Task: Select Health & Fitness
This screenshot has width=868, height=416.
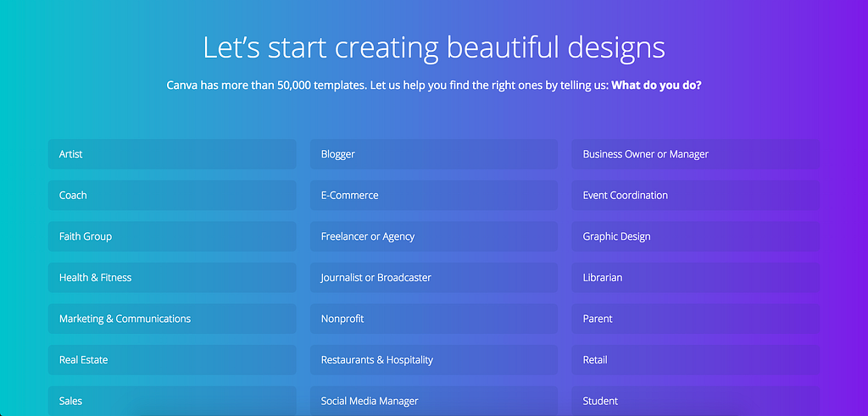Action: tap(172, 278)
